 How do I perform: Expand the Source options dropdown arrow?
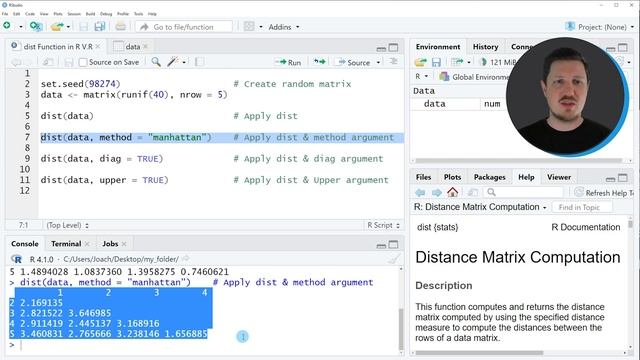[x=378, y=62]
